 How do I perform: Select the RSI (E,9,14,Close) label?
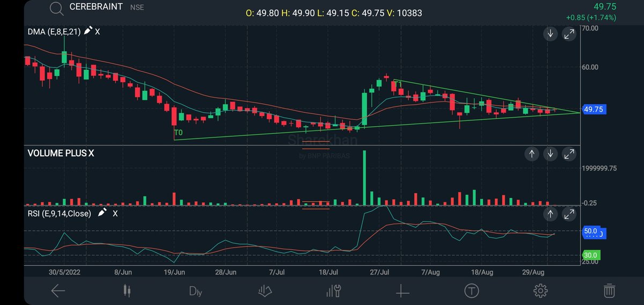59,213
